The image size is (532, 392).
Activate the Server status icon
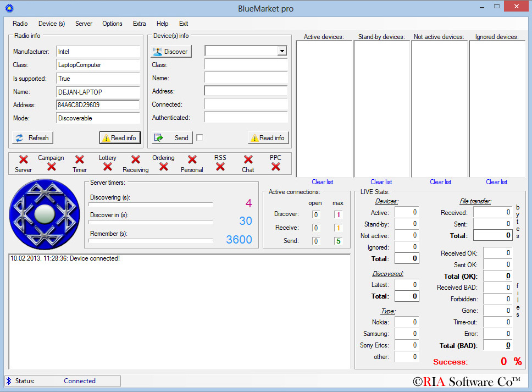pos(23,158)
